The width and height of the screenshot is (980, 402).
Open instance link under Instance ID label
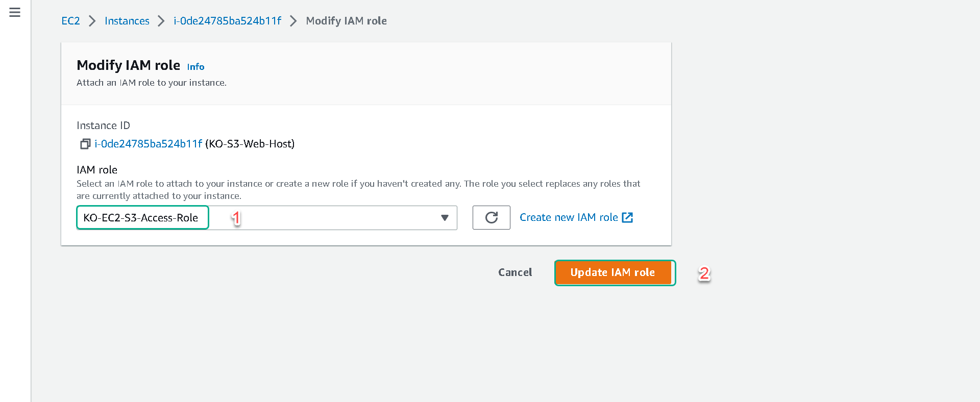pyautogui.click(x=148, y=144)
